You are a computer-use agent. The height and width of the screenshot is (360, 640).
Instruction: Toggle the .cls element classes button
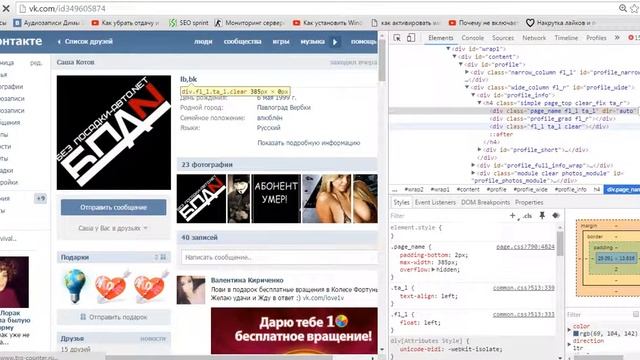click(527, 216)
